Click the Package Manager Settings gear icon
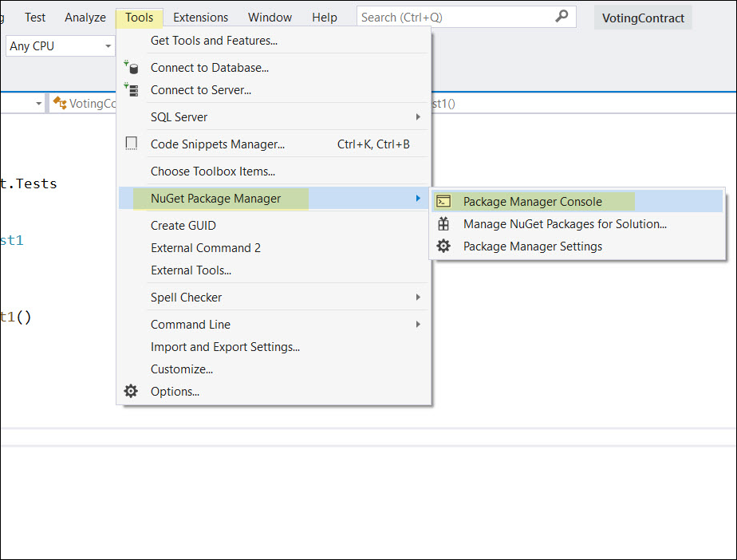Screen dimensions: 737x560 click(444, 246)
